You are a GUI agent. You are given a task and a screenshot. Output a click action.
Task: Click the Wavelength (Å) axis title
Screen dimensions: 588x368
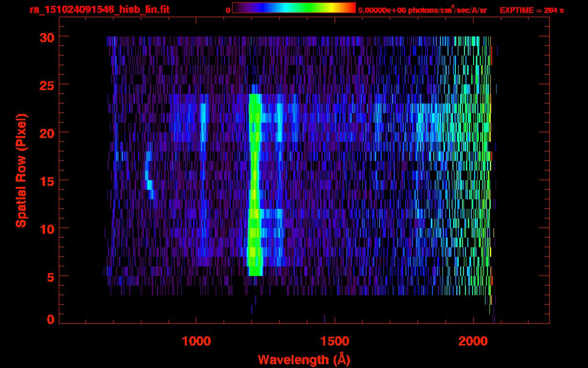305,359
